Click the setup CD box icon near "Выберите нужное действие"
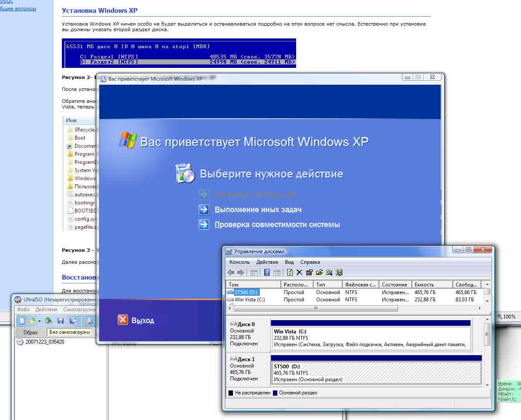Image resolution: width=521 pixels, height=420 pixels. coord(185,173)
